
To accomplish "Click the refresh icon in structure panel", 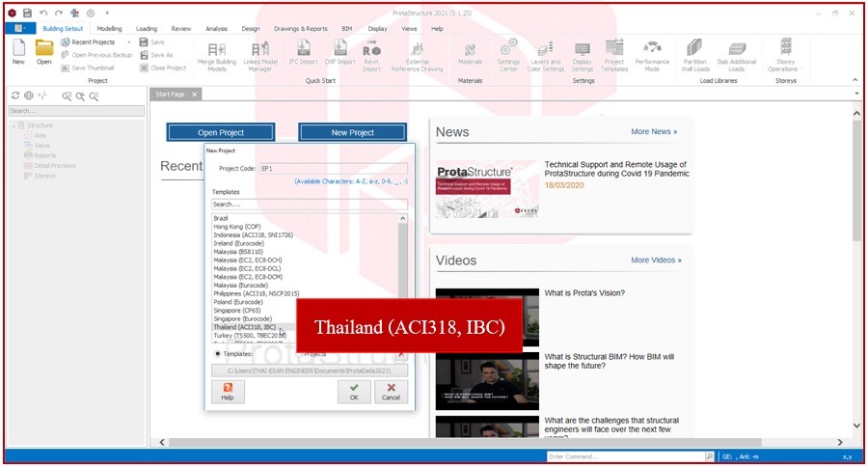I will pyautogui.click(x=15, y=96).
